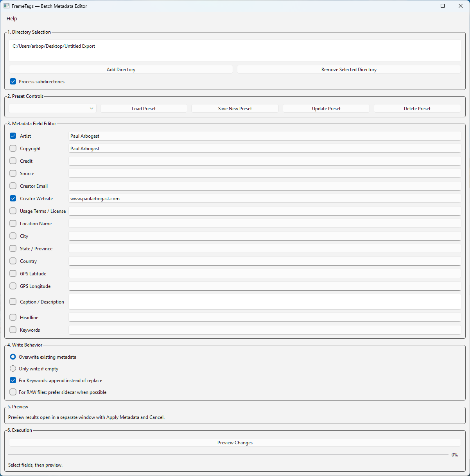Image resolution: width=470 pixels, height=476 pixels.
Task: Click the execution progress bar
Action: [227, 454]
